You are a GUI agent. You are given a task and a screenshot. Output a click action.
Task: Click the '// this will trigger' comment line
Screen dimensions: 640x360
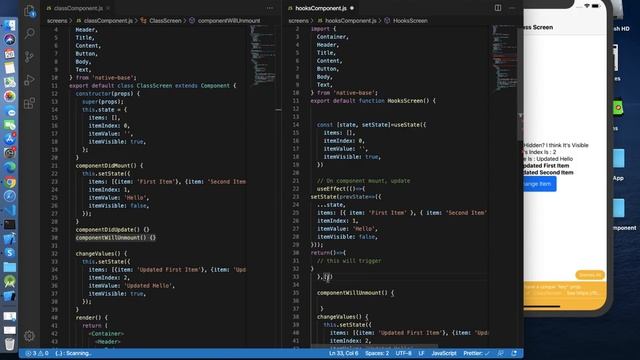pyautogui.click(x=349, y=261)
